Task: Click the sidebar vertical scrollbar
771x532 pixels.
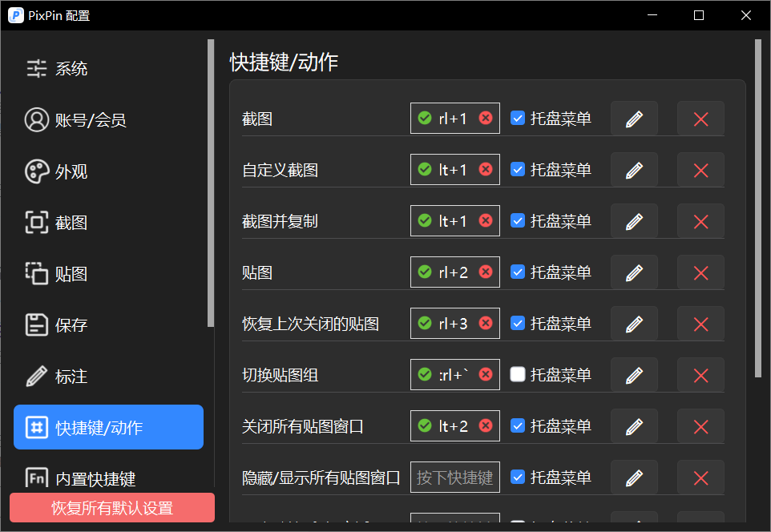Action: (x=211, y=183)
